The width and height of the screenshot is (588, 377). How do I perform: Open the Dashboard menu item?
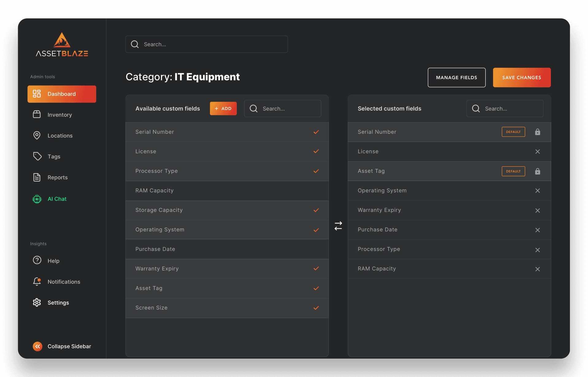(62, 94)
